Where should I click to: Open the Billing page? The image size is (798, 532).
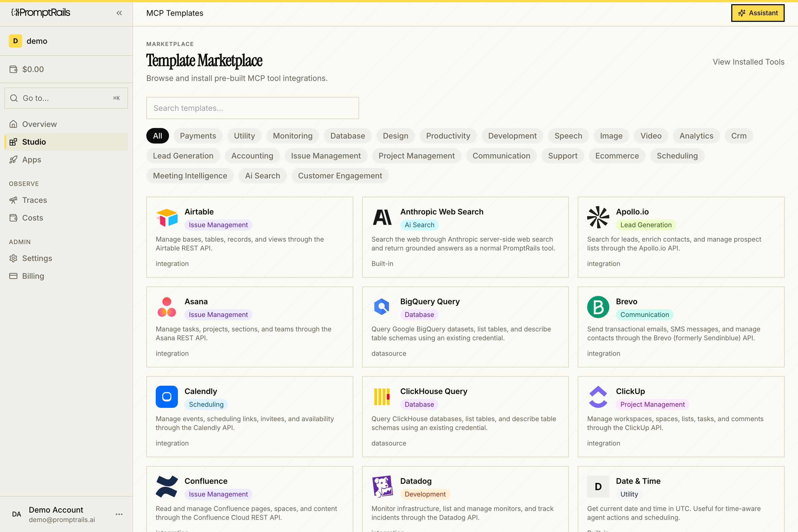click(x=66, y=276)
